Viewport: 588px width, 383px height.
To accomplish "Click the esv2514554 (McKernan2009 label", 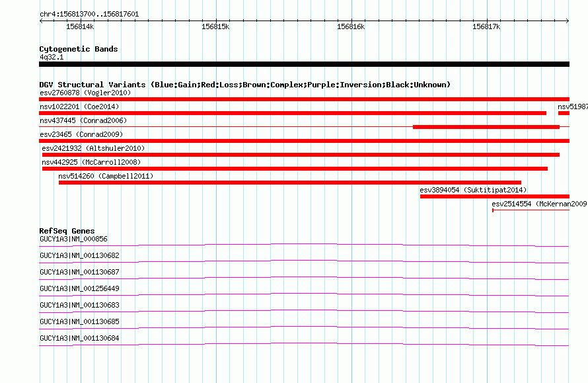I will [539, 204].
